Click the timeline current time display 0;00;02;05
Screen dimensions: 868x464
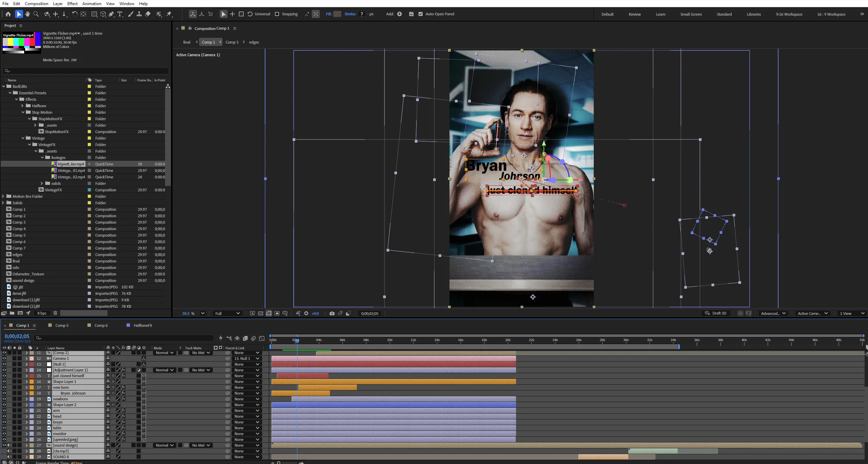tap(17, 336)
